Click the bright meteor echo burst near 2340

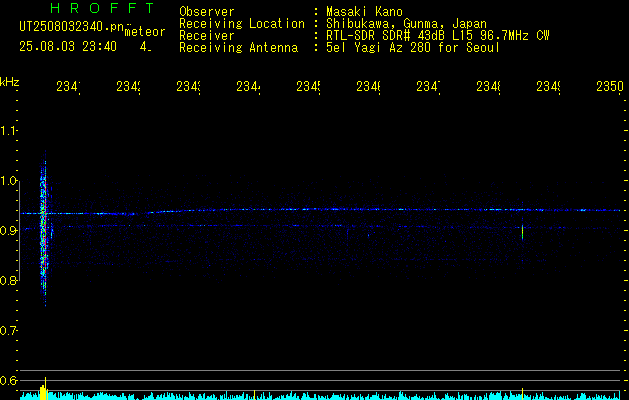[44, 229]
